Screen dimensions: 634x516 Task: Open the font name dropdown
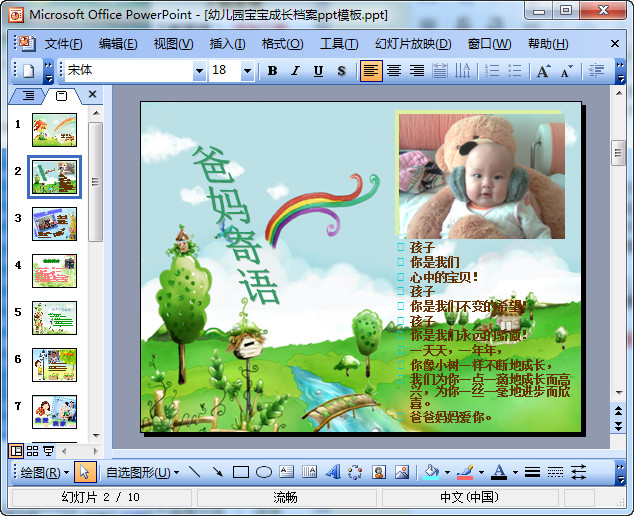point(199,71)
